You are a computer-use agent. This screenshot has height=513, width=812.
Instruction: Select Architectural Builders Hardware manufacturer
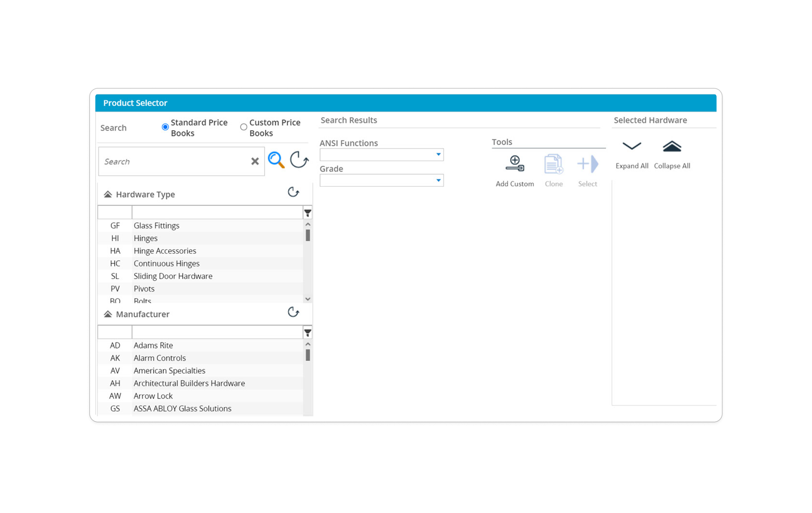(x=200, y=383)
